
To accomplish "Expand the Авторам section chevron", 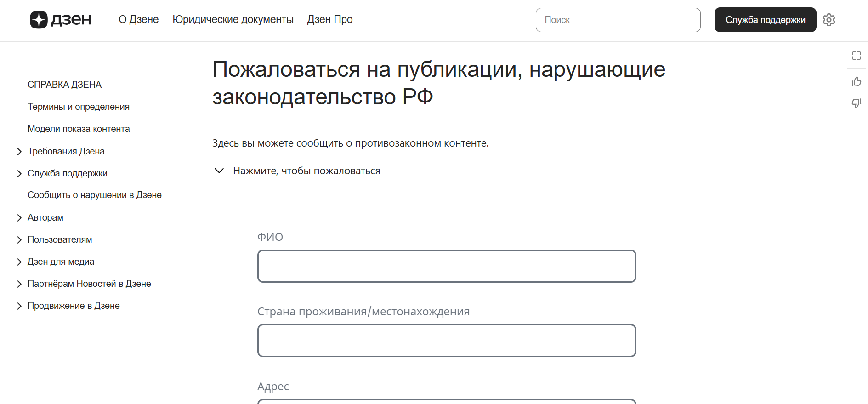I will point(19,218).
